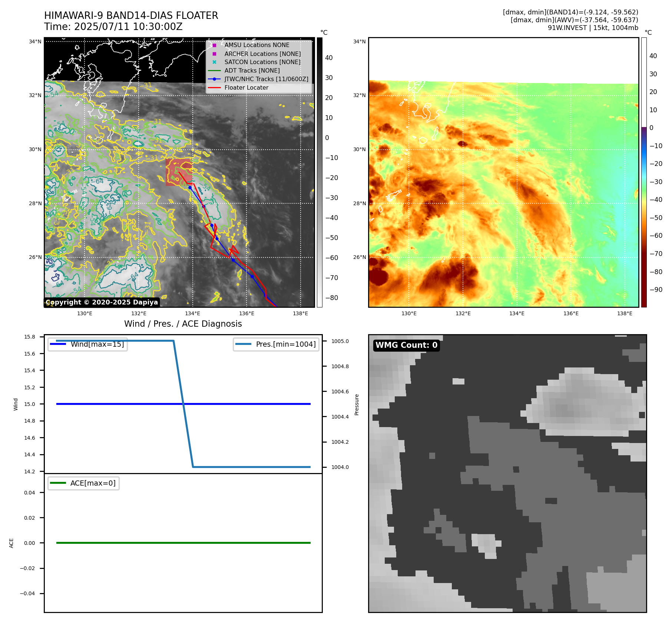This screenshot has width=672, height=626.
Task: Click the red floater locator box on the map
Action: [179, 172]
